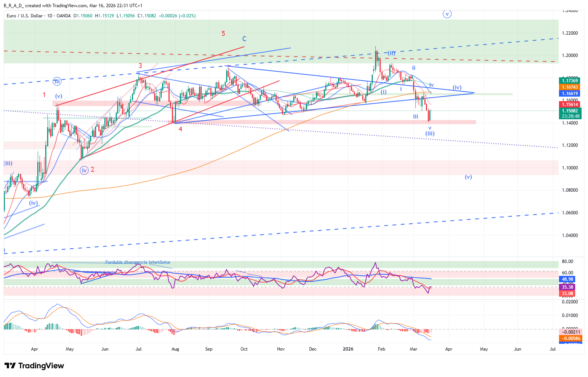The width and height of the screenshot is (588, 377).
Task: Click the current price 1.15082 label
Action: [x=570, y=111]
